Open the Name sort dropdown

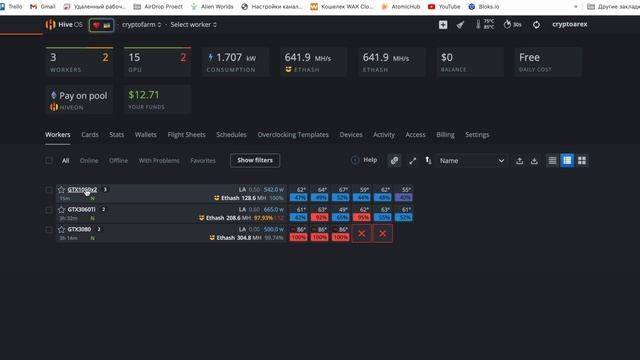(472, 161)
